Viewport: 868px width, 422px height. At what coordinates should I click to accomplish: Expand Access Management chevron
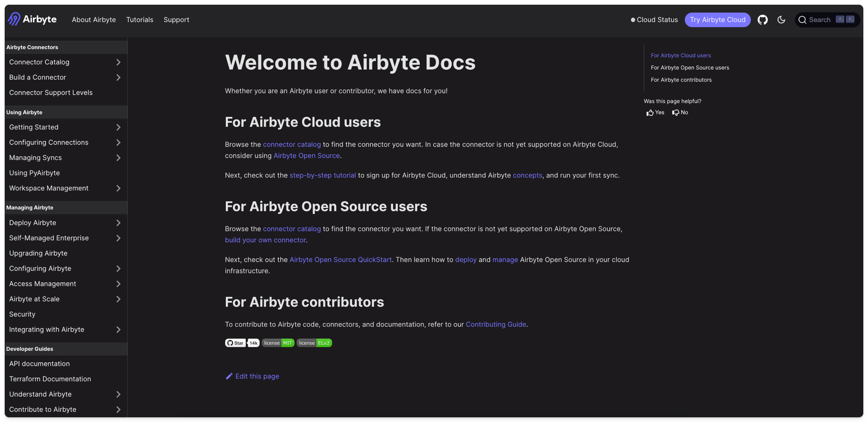[118, 284]
